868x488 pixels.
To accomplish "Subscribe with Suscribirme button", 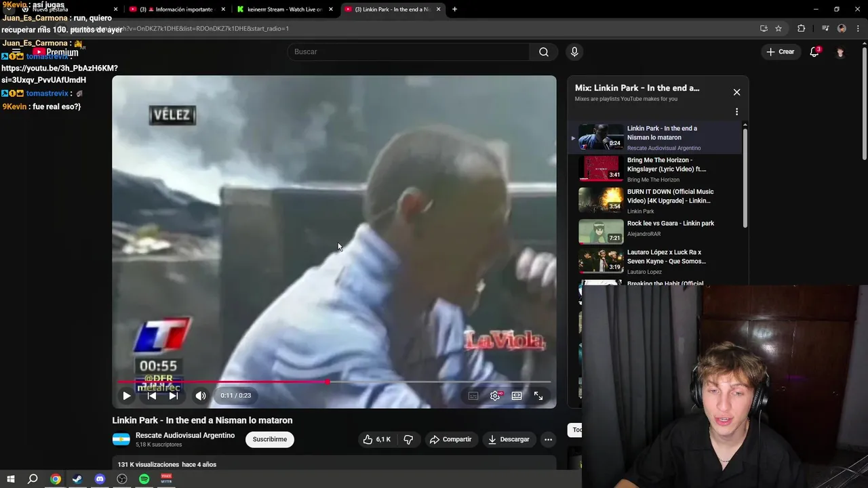I will coord(270,439).
